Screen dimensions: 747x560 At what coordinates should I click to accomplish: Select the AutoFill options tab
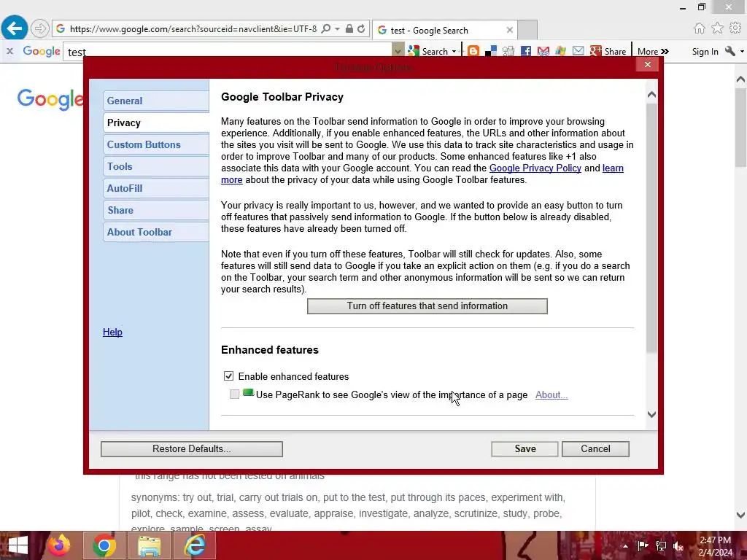pos(156,189)
